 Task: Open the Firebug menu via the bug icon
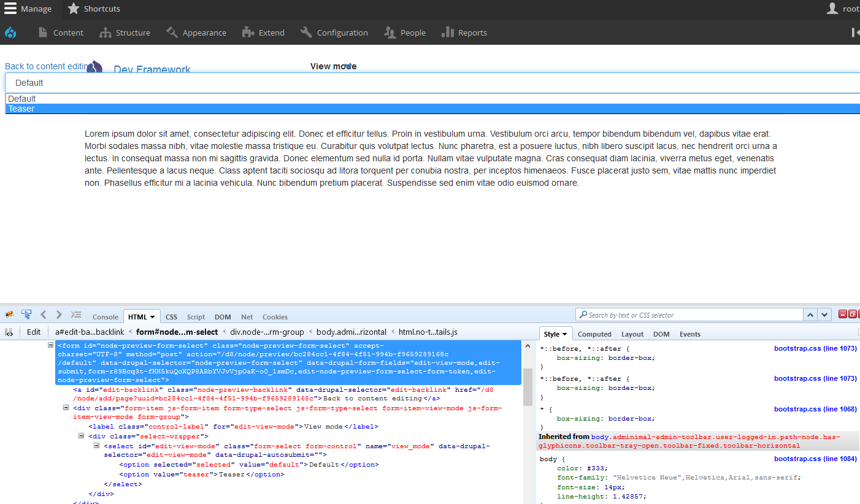[9, 313]
